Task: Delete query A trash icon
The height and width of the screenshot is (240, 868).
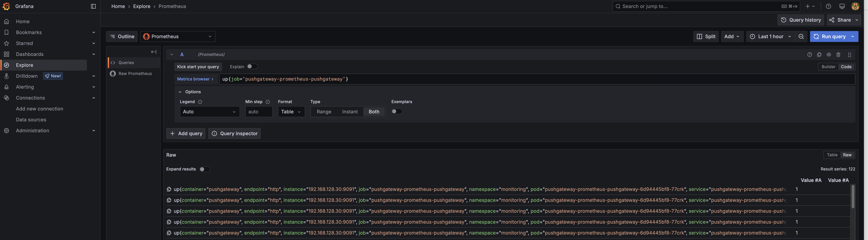Action: point(838,55)
